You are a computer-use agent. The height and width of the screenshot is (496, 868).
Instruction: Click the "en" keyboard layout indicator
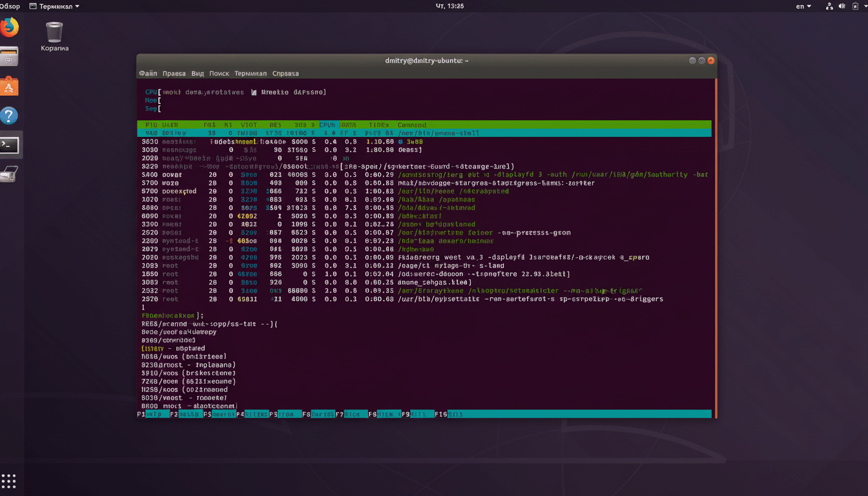point(800,6)
